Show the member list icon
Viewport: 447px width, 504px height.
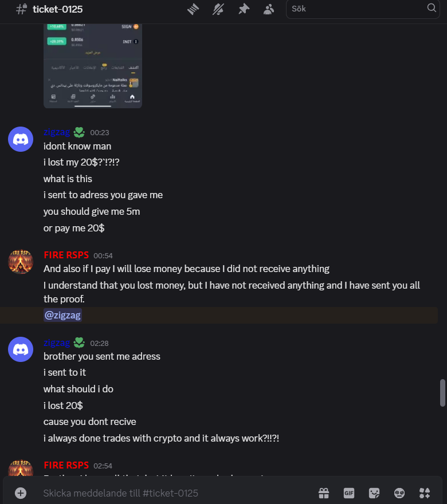[x=269, y=9]
